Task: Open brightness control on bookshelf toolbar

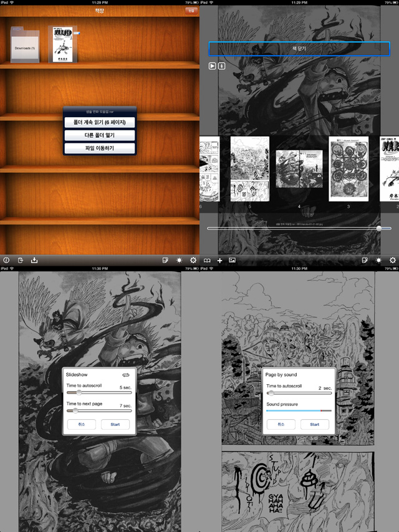Action: pyautogui.click(x=179, y=260)
